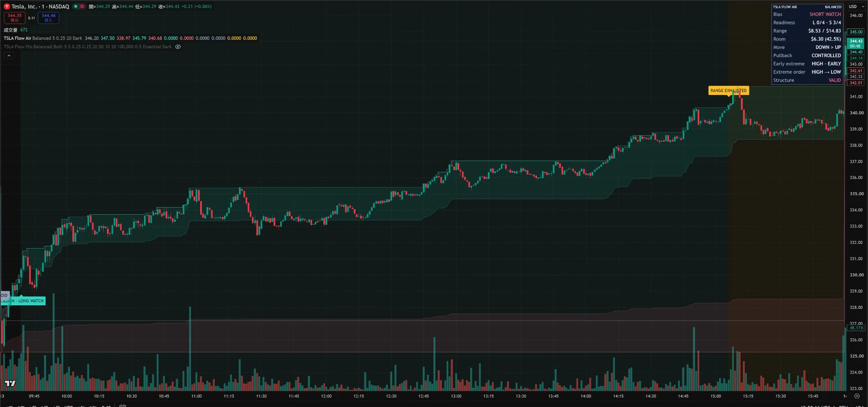Select the TSLA Flow Pro Balanced indicator legend
Screen dimensions: 868x407
88,47
